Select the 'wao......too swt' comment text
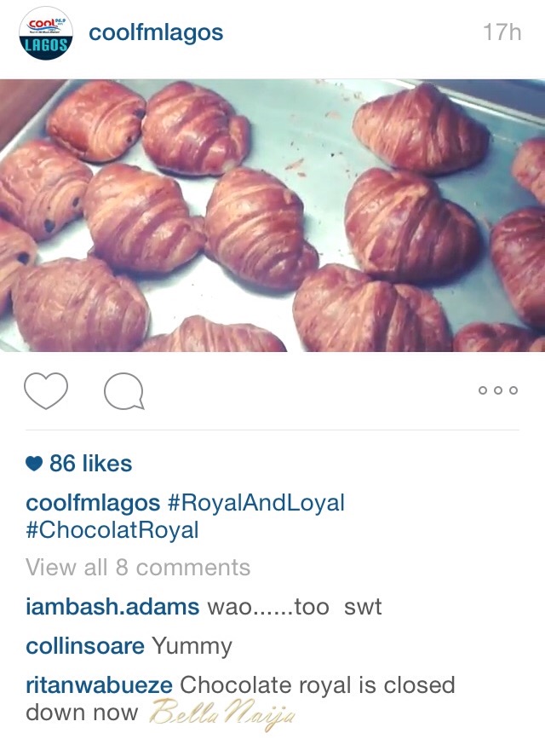Viewport: 545px width, 756px height. click(295, 607)
